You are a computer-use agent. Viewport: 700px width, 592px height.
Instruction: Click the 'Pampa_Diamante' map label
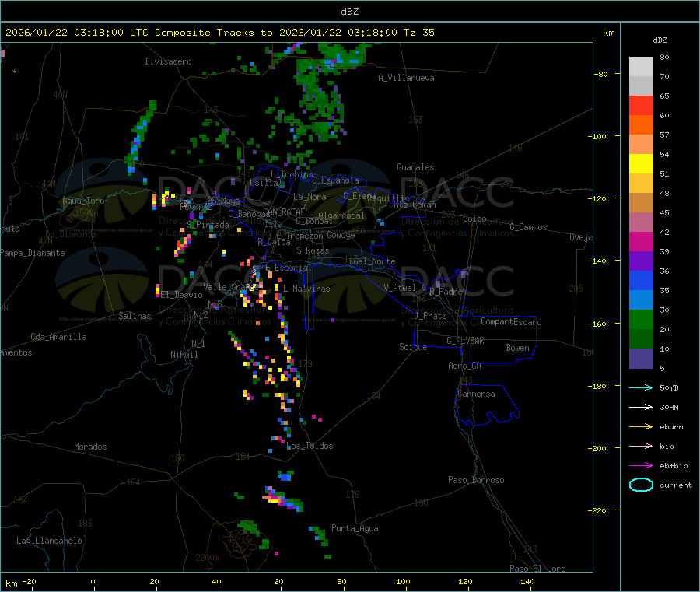click(32, 253)
